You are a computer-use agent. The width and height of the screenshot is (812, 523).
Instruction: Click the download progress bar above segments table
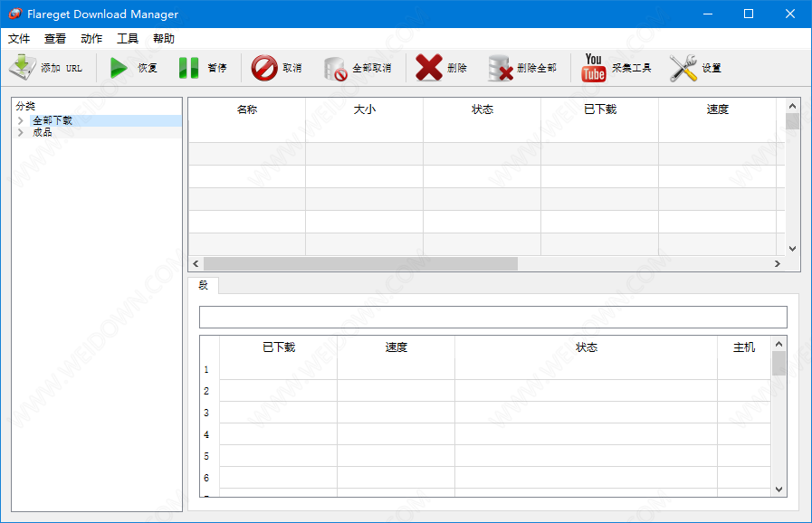coord(493,317)
